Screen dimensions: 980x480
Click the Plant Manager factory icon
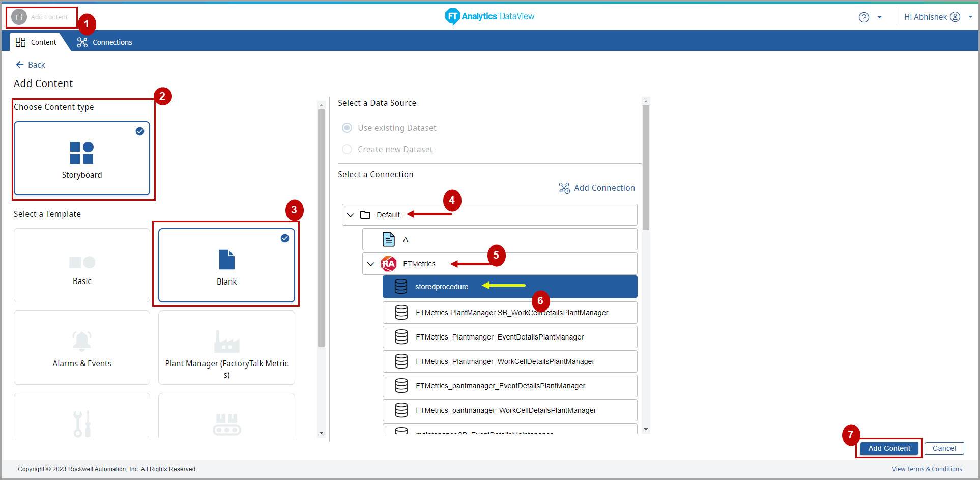[x=226, y=342]
